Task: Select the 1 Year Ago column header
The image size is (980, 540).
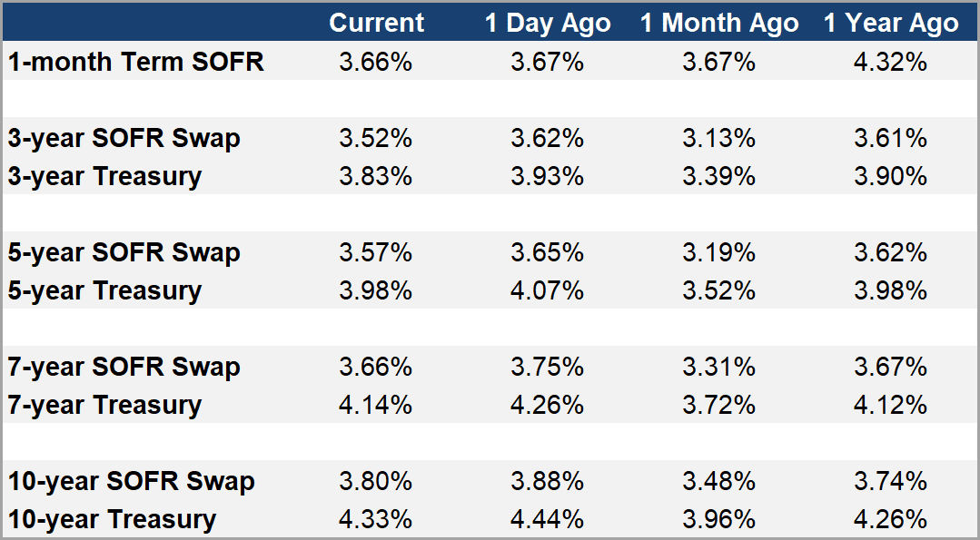Action: (891, 23)
